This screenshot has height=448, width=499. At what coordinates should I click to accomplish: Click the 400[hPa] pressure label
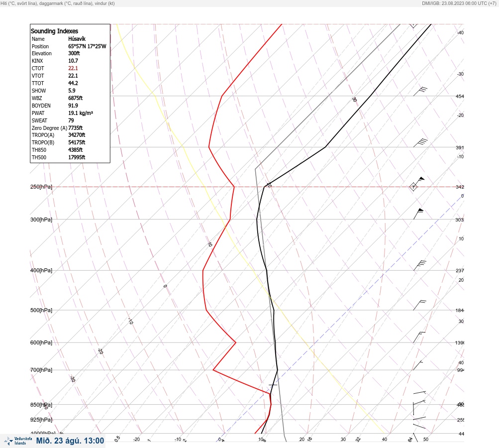pyautogui.click(x=41, y=270)
